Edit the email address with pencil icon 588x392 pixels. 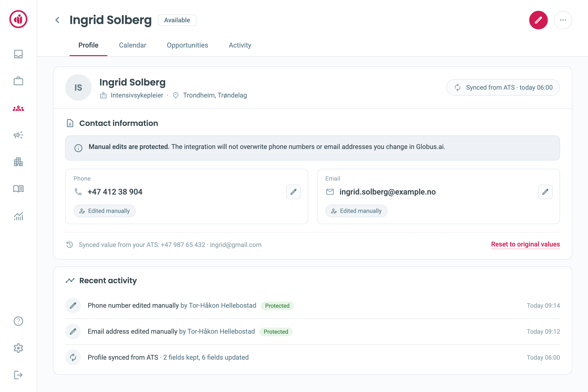pyautogui.click(x=545, y=192)
